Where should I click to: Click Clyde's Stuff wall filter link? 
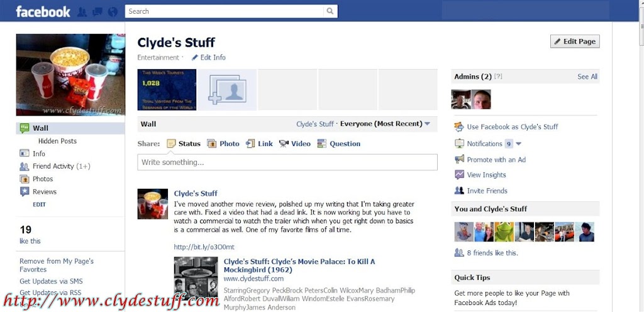(315, 124)
